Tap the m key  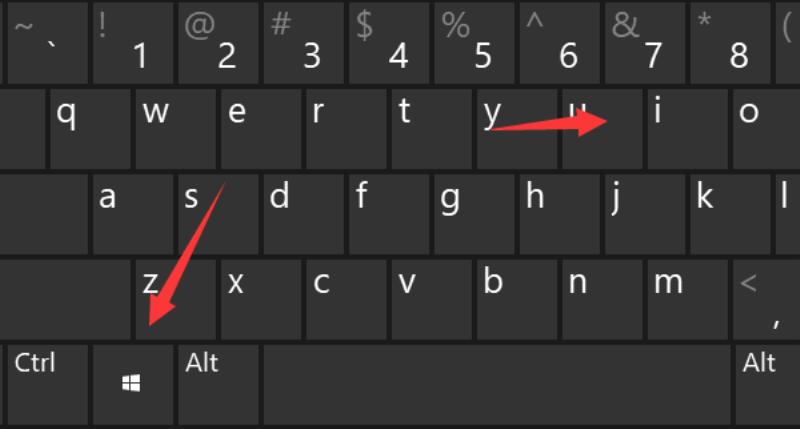(x=687, y=299)
